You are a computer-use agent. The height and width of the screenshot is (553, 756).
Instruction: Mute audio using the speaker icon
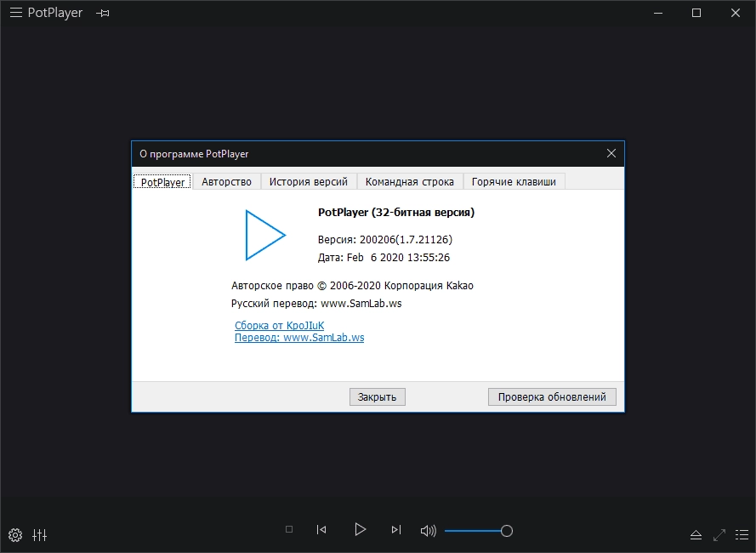click(428, 531)
